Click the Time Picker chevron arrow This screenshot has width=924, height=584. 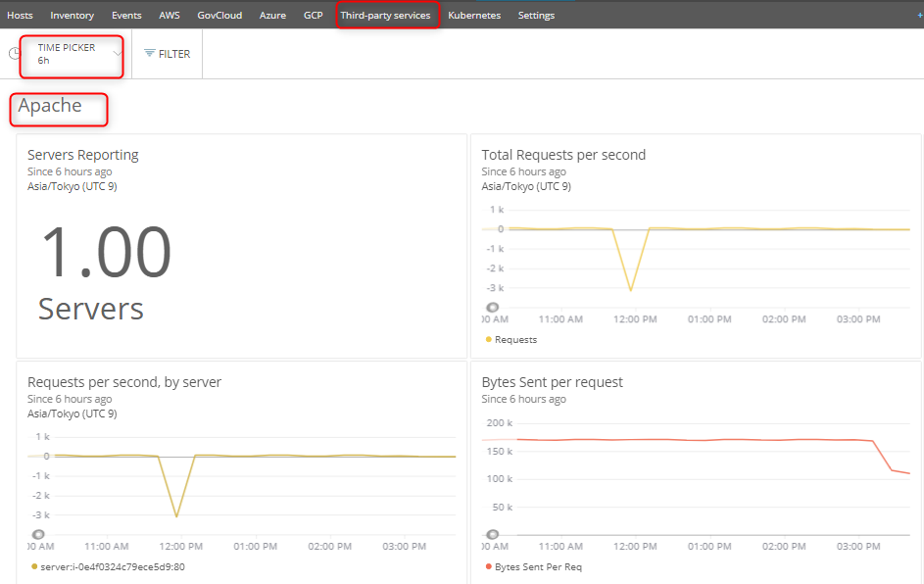tap(117, 54)
